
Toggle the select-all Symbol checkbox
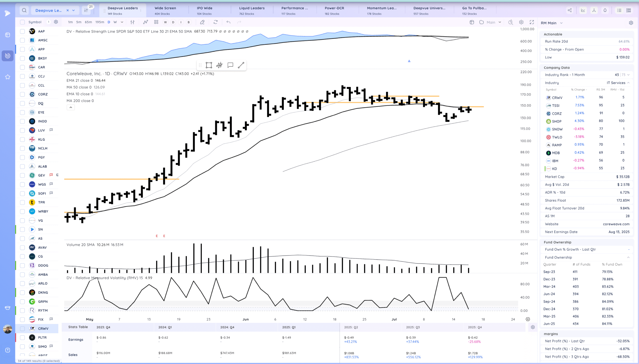[22, 22]
